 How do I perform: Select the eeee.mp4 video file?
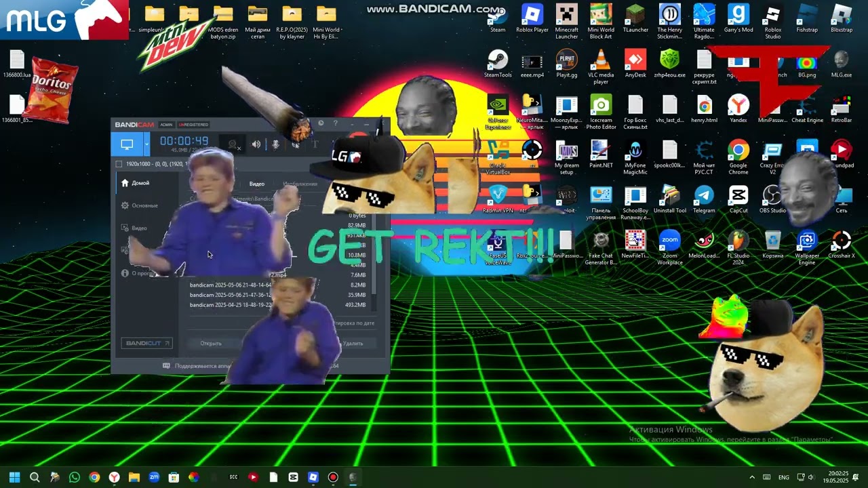(532, 64)
